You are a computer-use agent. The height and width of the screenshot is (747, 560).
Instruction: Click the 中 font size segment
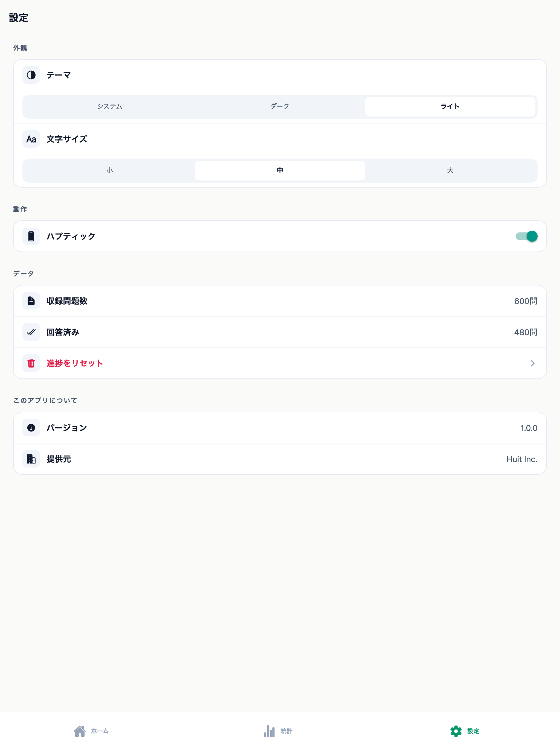pos(280,171)
